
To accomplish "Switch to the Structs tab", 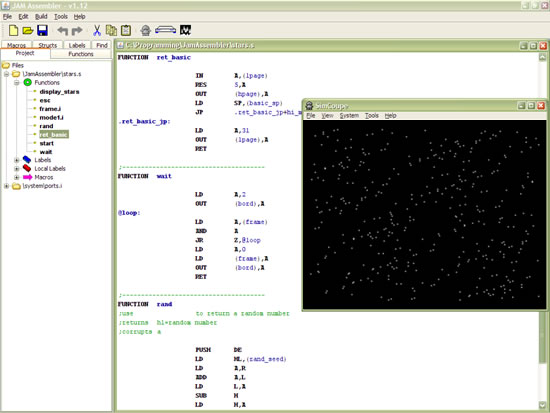I will click(x=47, y=45).
